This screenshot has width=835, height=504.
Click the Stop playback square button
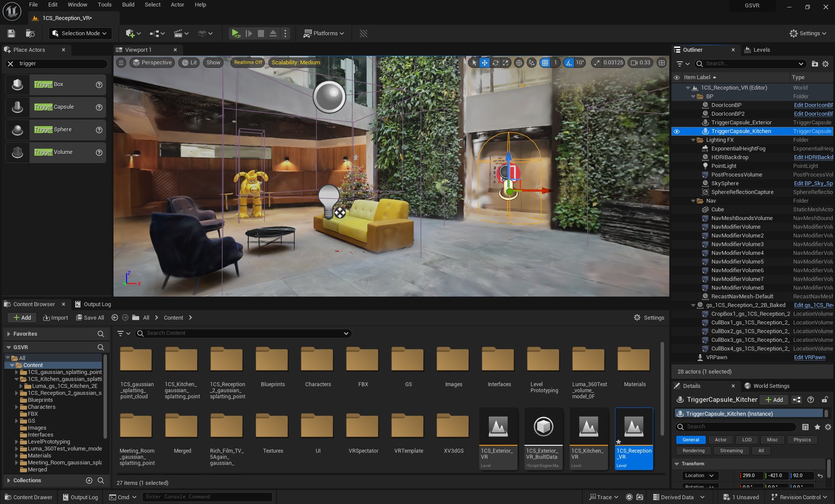261,33
